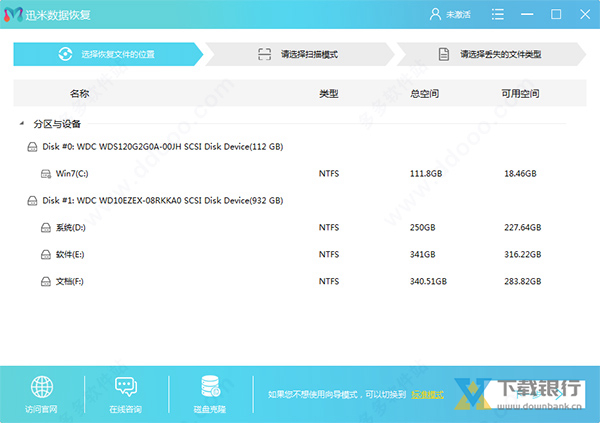Click the 系统(D:) partition icon
The height and width of the screenshot is (423, 600).
[x=46, y=228]
